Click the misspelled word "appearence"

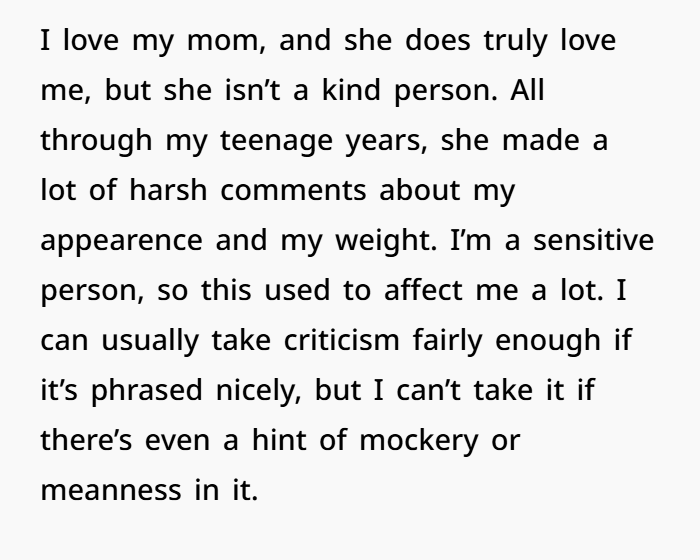(x=121, y=242)
